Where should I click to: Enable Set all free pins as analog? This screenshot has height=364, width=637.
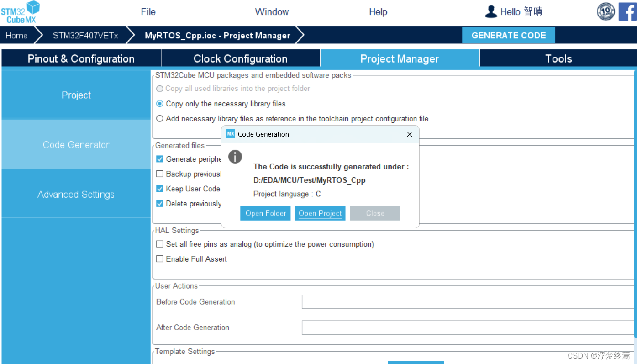160,244
